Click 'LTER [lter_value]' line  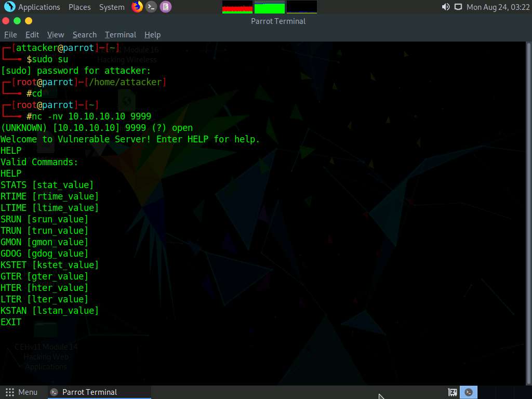(45, 299)
